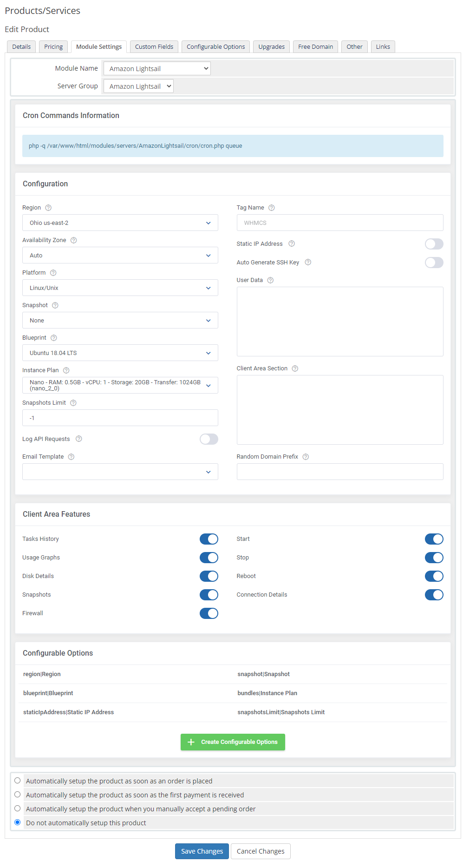Viewport: 463px width, 868px height.
Task: Open Availability Zone dropdown set to Auto
Action: point(120,255)
